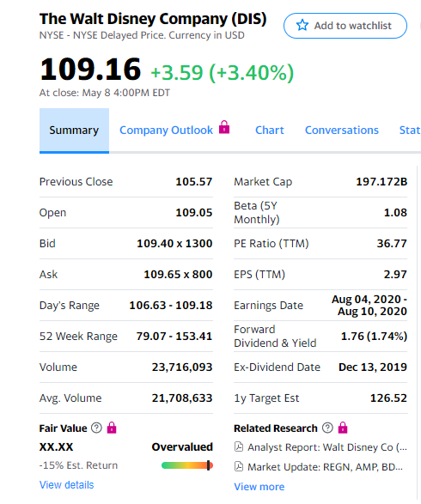Open the partially visible Stat tab
The height and width of the screenshot is (504, 421).
[410, 131]
